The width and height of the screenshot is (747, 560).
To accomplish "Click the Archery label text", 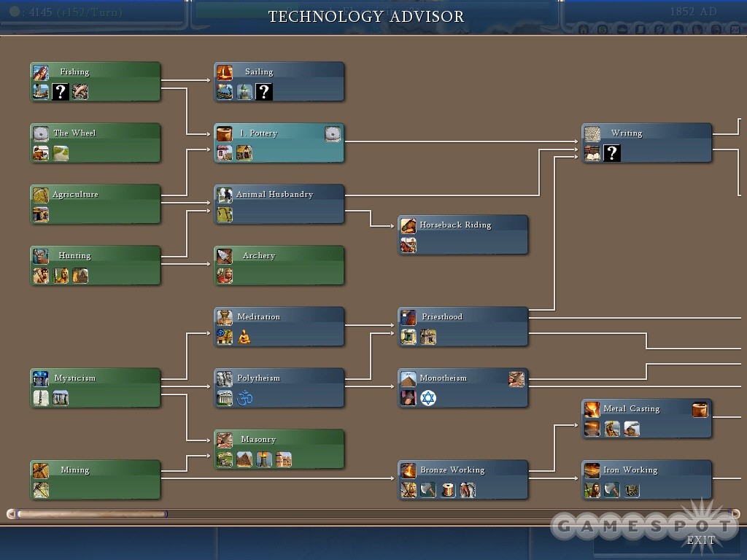I will (x=259, y=256).
